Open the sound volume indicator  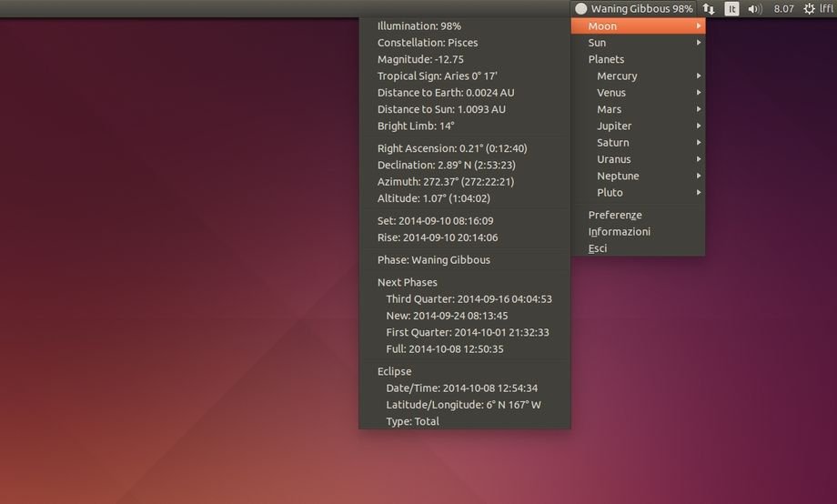pyautogui.click(x=754, y=9)
